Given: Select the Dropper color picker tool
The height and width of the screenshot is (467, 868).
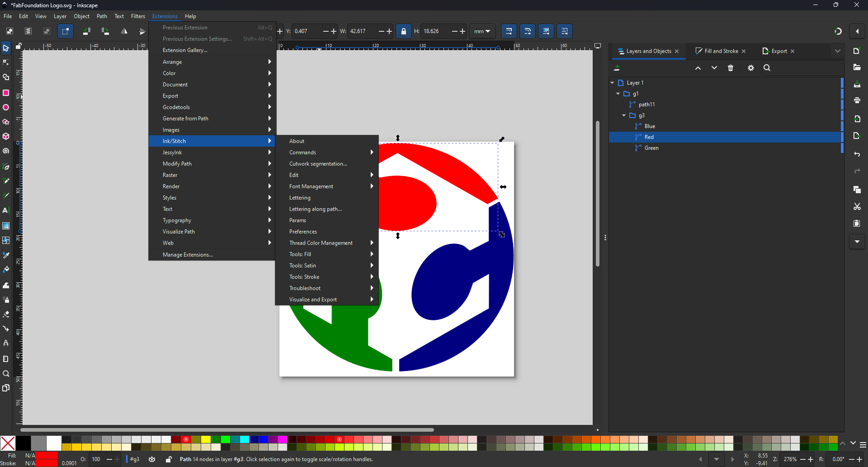Looking at the screenshot, I should 6,255.
